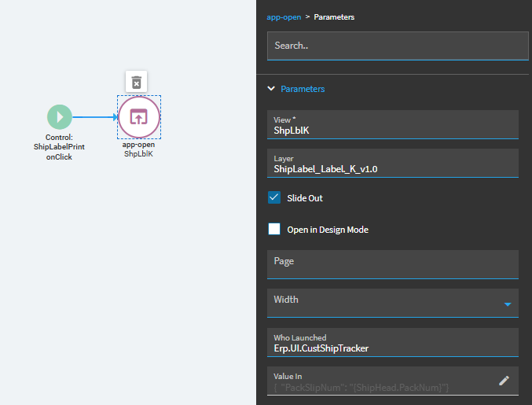Click the Who Launched field
532x405 pixels.
coord(392,343)
